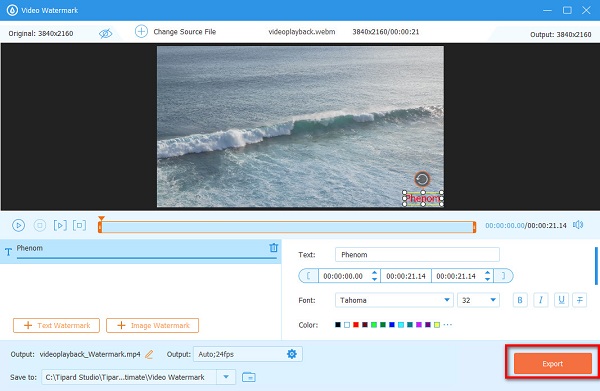Delete the Phenom watermark with trash icon
The width and height of the screenshot is (600, 391).
pos(273,248)
